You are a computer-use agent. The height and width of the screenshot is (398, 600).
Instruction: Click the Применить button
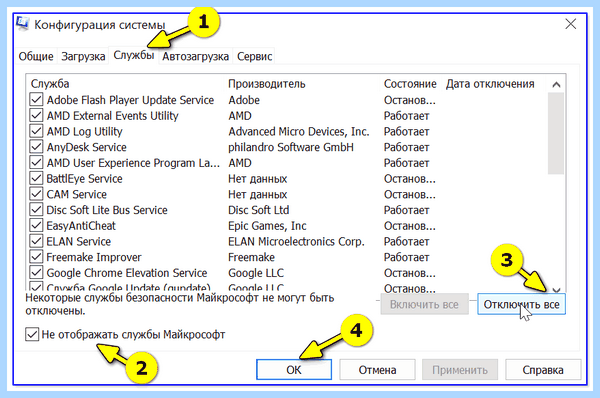(460, 370)
